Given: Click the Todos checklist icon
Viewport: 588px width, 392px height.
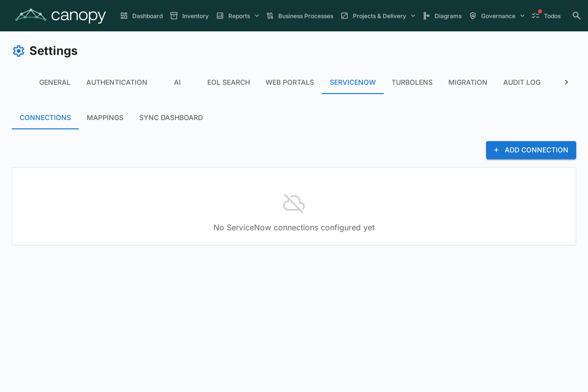Looking at the screenshot, I should [536, 16].
